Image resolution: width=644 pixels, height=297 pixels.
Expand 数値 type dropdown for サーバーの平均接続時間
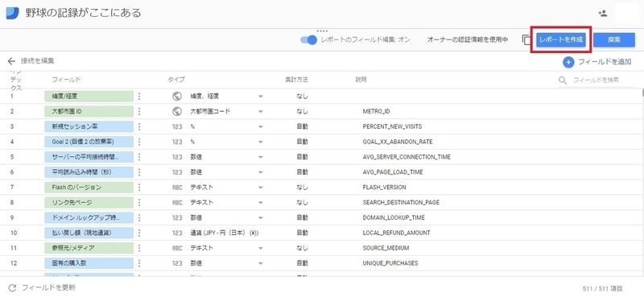coord(260,157)
